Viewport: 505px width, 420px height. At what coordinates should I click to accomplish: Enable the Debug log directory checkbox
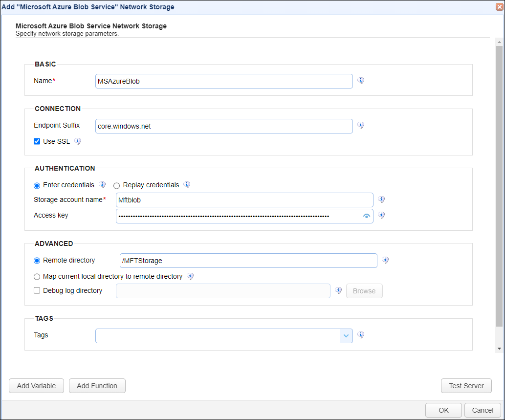tap(37, 290)
